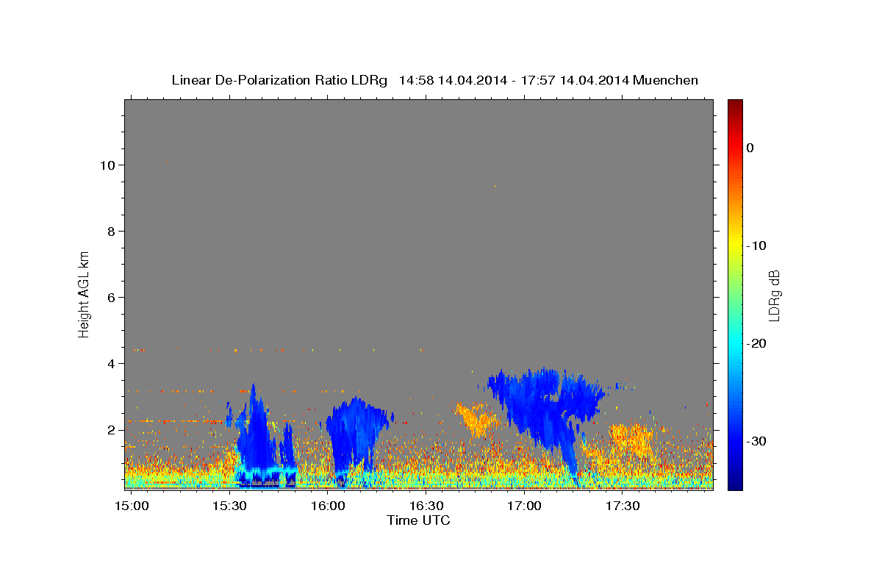This screenshot has height=588, width=882.
Task: Click the plot title 'Linear De-Polarization Ratio LDRg'
Action: click(279, 80)
